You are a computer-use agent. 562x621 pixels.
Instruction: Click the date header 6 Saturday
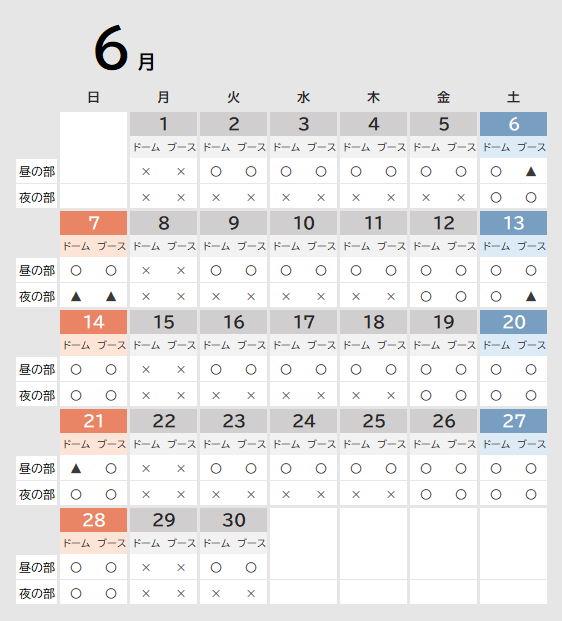(x=513, y=124)
